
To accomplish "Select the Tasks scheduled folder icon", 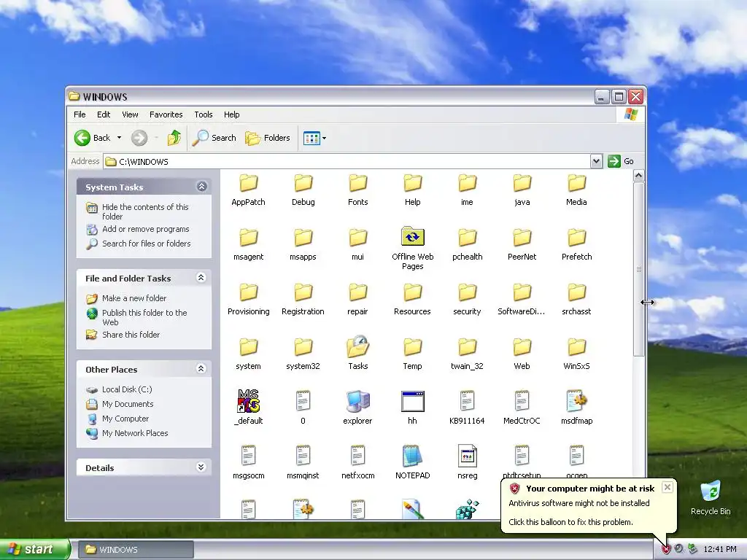I will (x=357, y=347).
